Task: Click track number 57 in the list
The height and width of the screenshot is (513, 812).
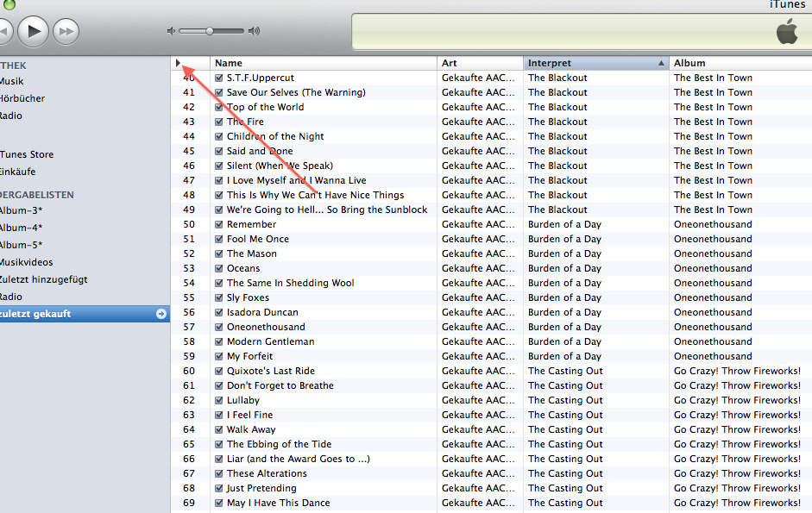Action: tap(189, 327)
